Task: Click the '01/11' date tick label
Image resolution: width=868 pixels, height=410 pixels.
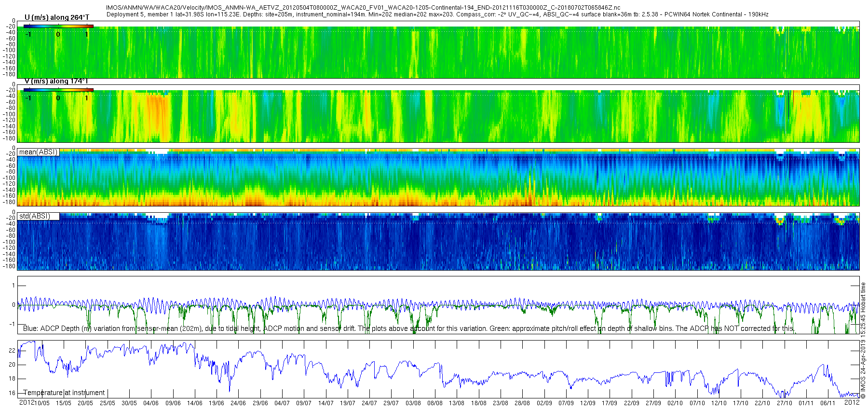Action: [806, 403]
